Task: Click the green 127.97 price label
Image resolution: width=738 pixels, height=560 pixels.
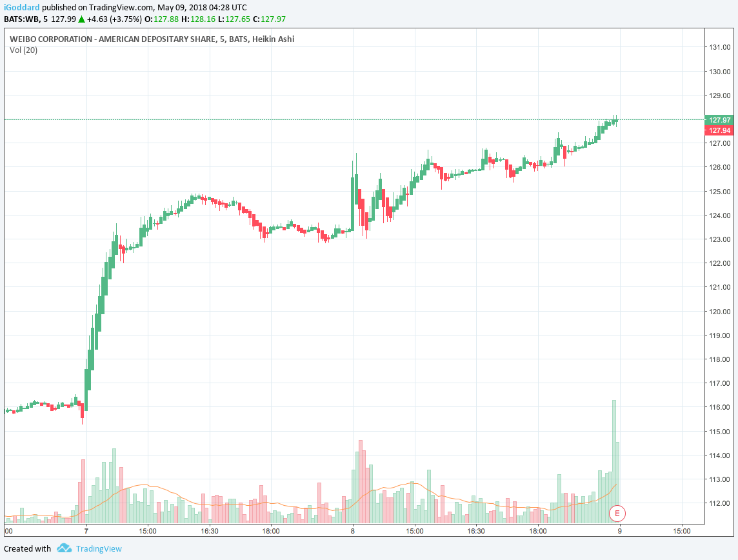Action: click(719, 120)
